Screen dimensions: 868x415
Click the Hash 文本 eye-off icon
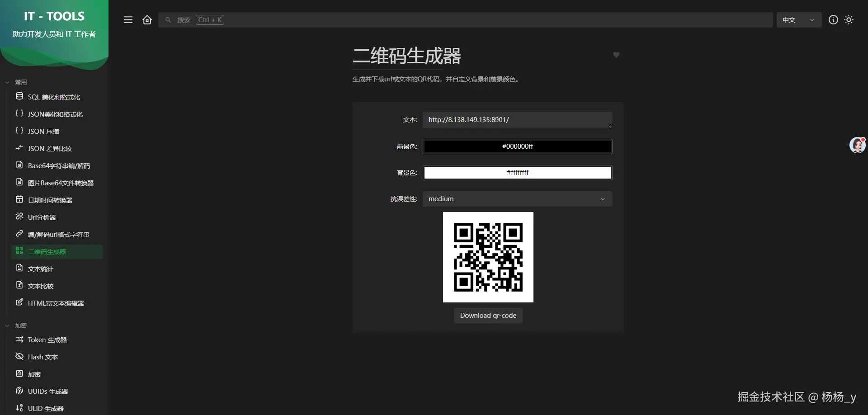click(19, 356)
